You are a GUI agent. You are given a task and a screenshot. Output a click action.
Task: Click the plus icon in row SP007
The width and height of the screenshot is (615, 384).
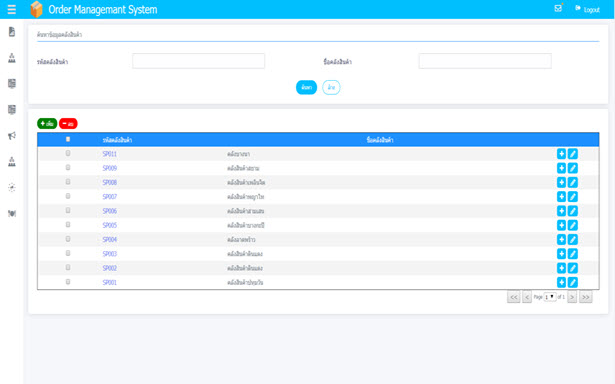pyautogui.click(x=561, y=197)
